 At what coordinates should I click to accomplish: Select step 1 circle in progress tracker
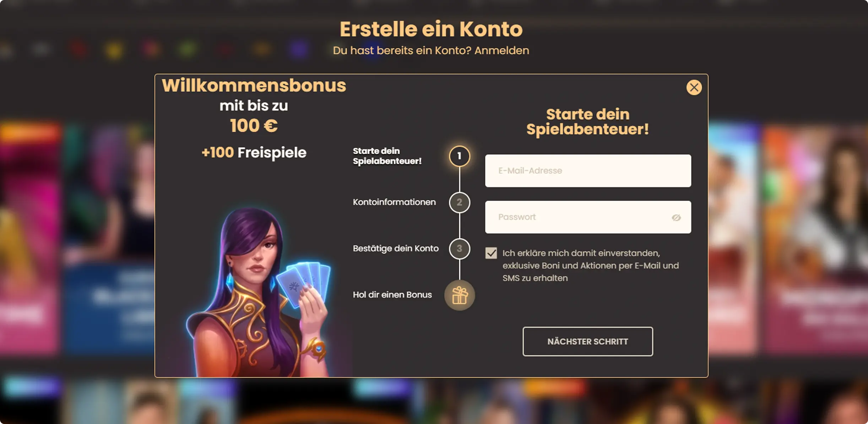click(460, 156)
